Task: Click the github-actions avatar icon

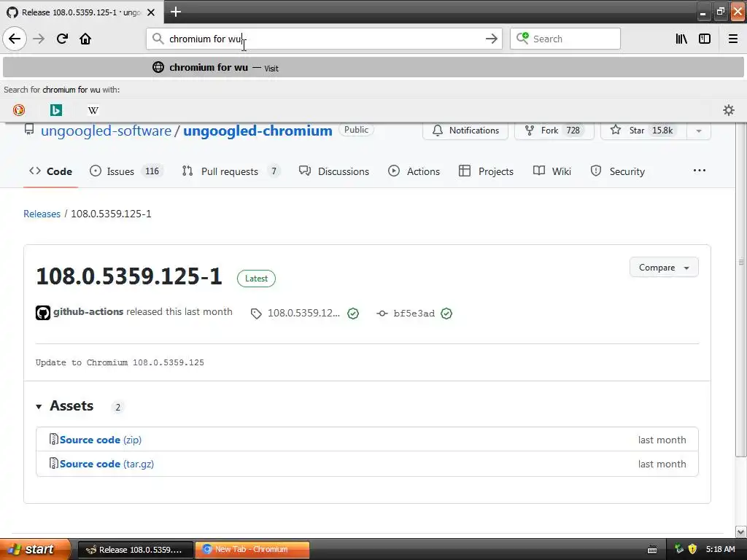Action: click(x=43, y=313)
